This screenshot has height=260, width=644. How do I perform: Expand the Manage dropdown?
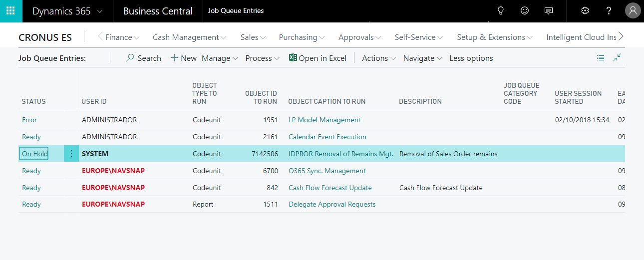click(x=220, y=58)
